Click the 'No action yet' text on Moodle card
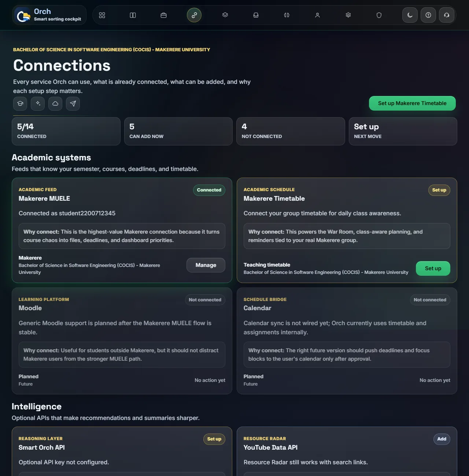469x476 pixels. 210,380
